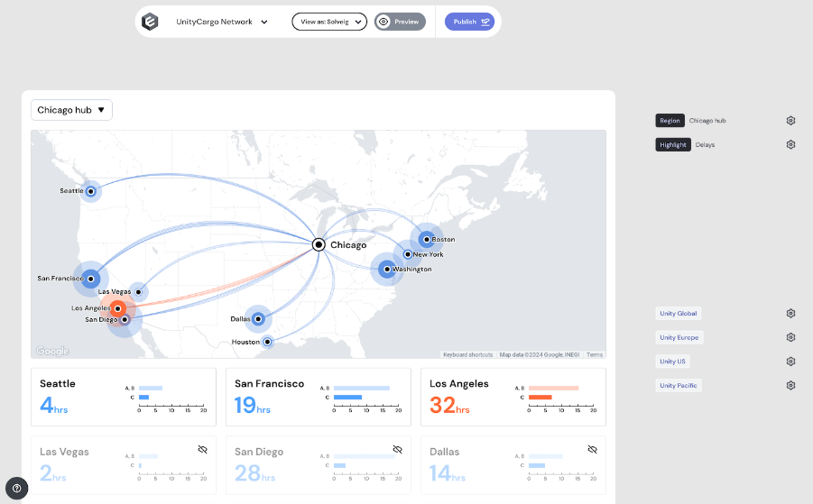Open settings gear for Unity Global
Screen dimensions: 813x504
[790, 314]
